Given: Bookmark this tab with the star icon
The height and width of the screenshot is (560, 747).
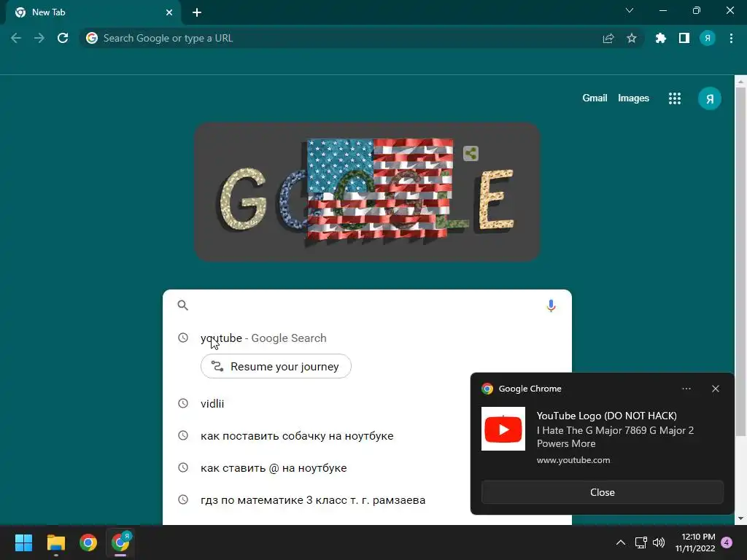Looking at the screenshot, I should click(x=632, y=38).
